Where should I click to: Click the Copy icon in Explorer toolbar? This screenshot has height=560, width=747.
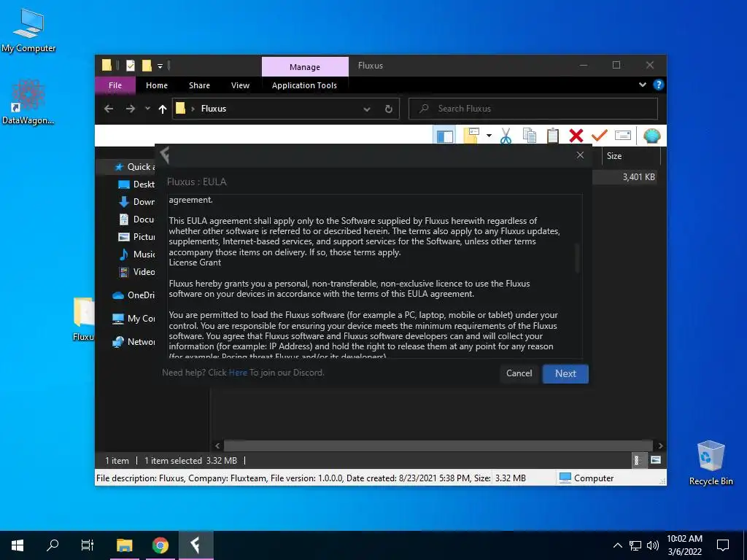pyautogui.click(x=530, y=136)
